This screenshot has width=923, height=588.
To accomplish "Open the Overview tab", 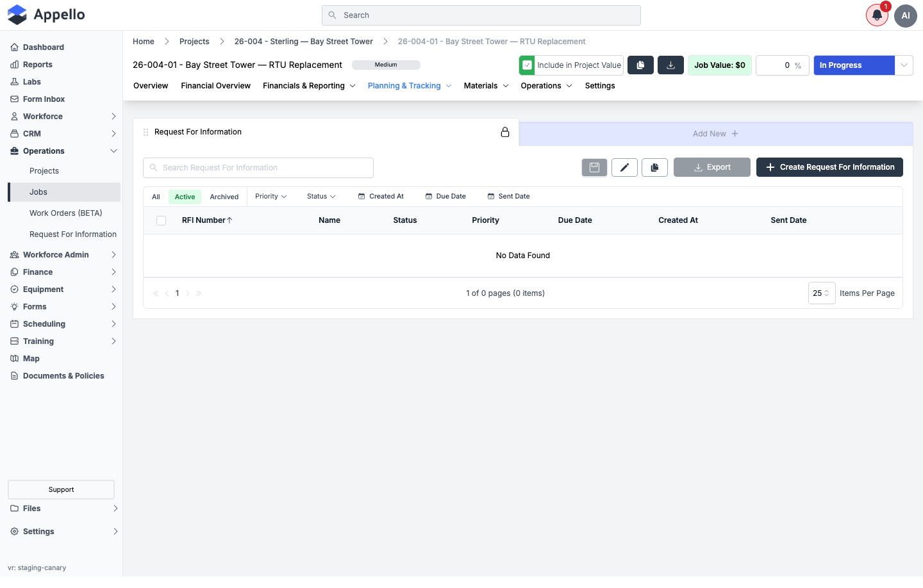I will point(151,86).
